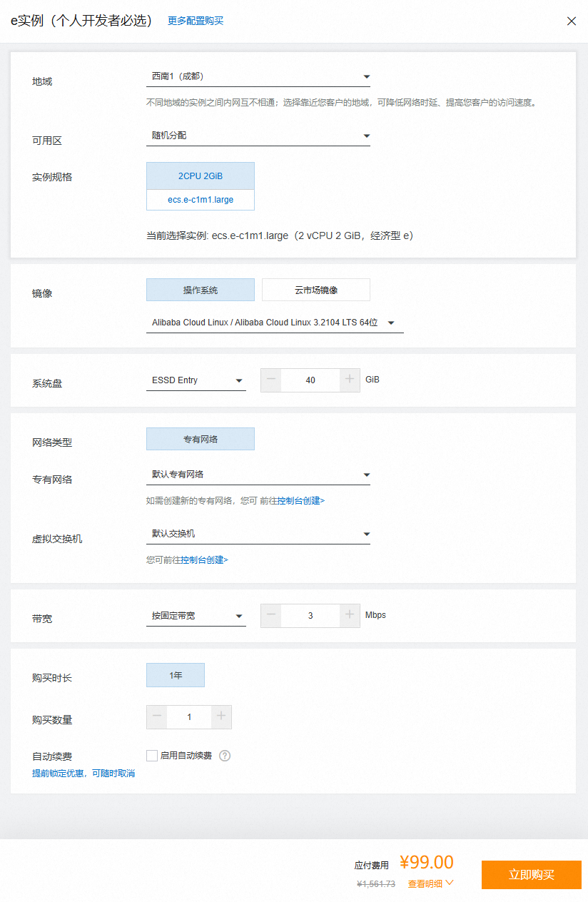Expand the 可用区 zone dropdown
Viewport: 588px width, 902px height.
pyautogui.click(x=258, y=136)
